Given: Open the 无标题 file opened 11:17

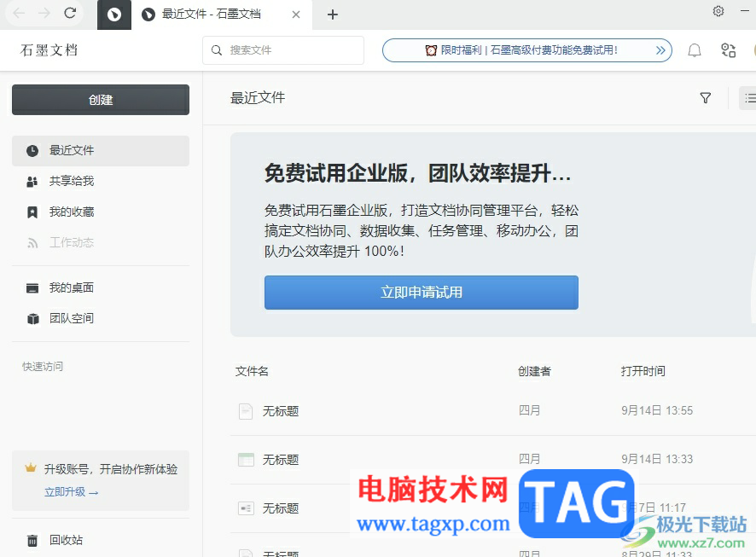Looking at the screenshot, I should (x=281, y=508).
